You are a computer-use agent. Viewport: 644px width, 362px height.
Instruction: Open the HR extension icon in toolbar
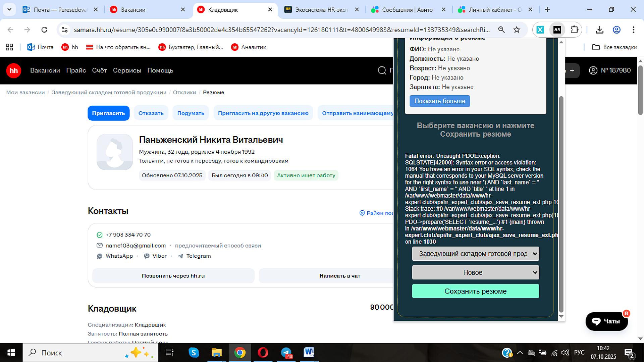557,30
